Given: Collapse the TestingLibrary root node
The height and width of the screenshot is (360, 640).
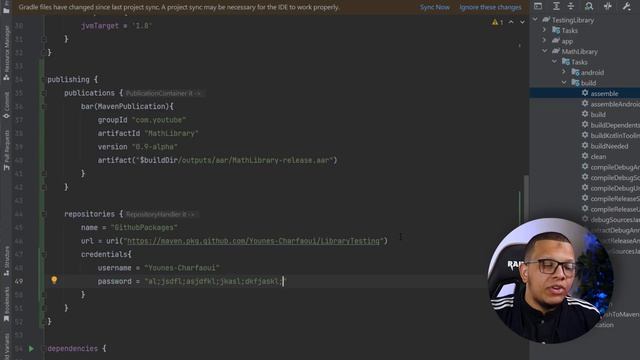Looking at the screenshot, I should (x=535, y=20).
